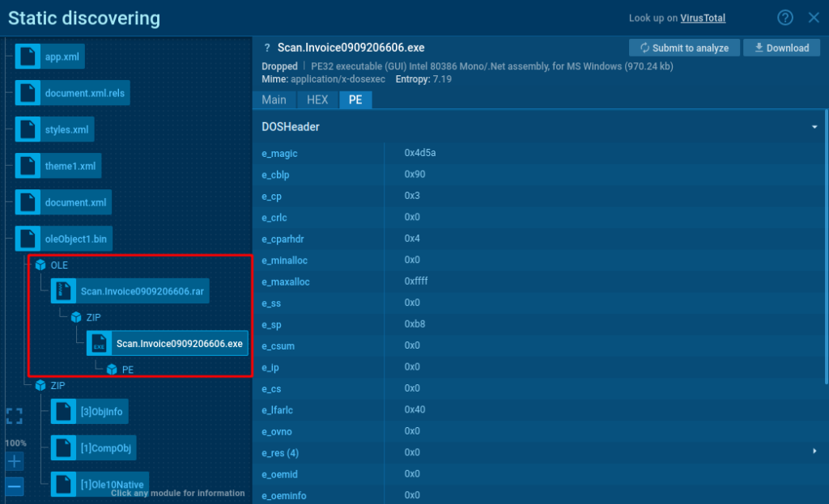Select the oleObject1.bin file icon

pos(28,239)
